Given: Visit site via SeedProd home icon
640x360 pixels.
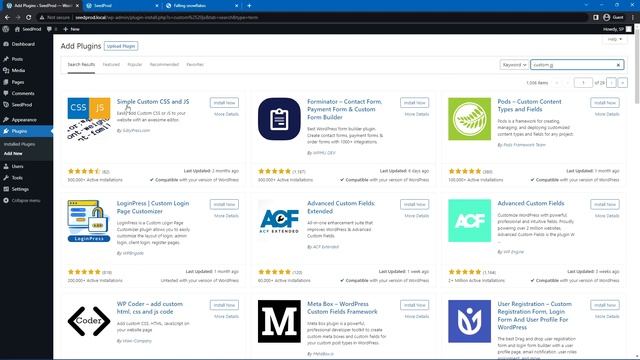Looking at the screenshot, I should click(28, 29).
